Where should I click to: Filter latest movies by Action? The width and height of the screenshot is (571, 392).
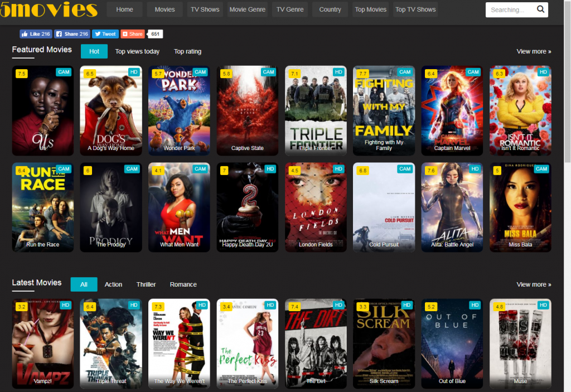click(113, 284)
